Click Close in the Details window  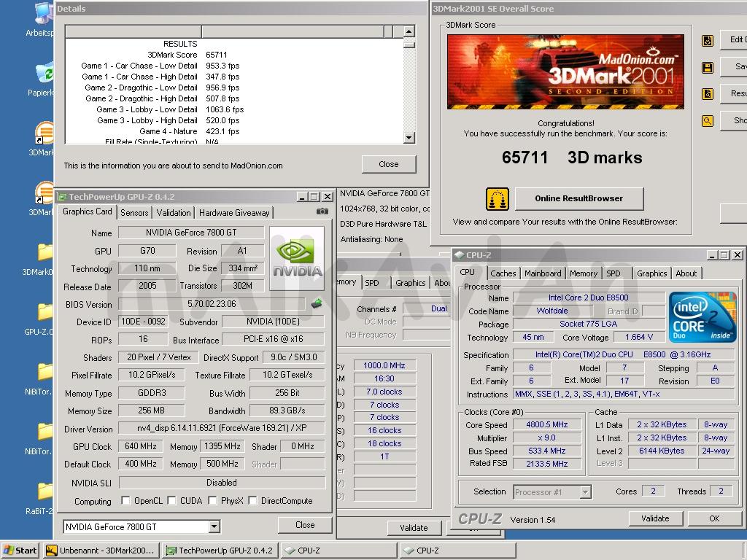(x=389, y=164)
